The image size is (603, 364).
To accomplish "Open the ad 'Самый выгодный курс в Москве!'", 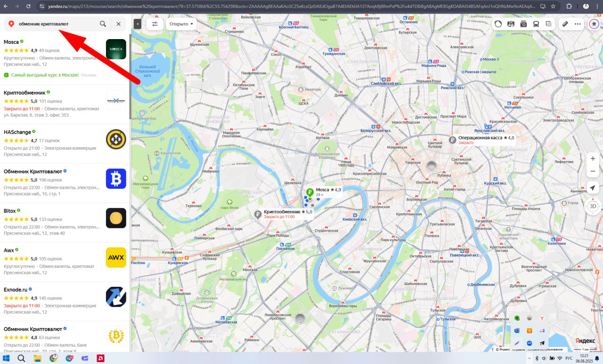I will click(45, 75).
